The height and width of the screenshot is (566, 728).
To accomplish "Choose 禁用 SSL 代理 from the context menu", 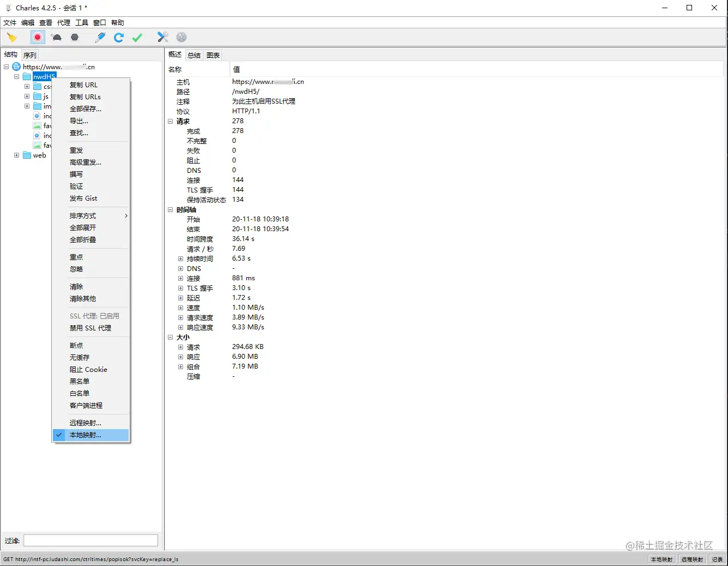I will coord(91,328).
